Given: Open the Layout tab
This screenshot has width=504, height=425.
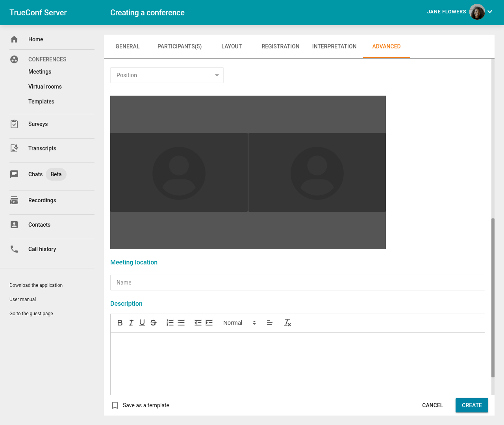Looking at the screenshot, I should (x=232, y=46).
